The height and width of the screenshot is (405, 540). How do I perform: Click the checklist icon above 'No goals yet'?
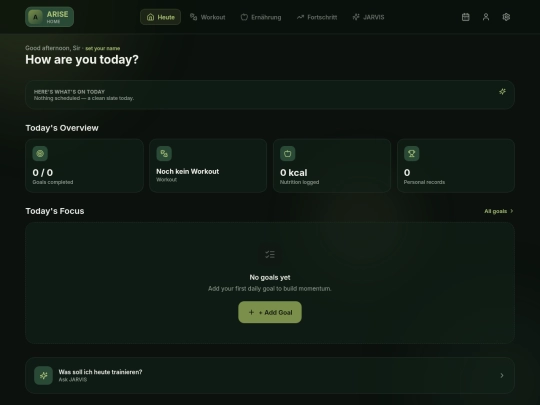coord(270,255)
